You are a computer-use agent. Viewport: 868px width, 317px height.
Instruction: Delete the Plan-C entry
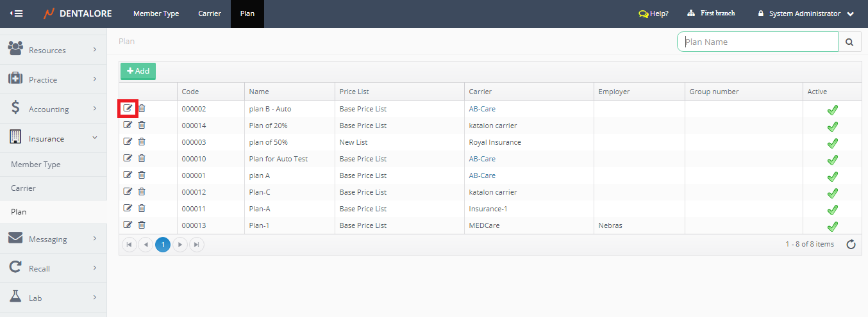click(x=142, y=192)
